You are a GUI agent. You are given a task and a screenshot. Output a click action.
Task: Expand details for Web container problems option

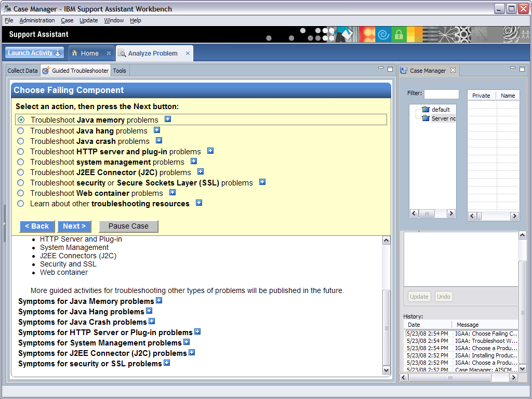point(172,192)
